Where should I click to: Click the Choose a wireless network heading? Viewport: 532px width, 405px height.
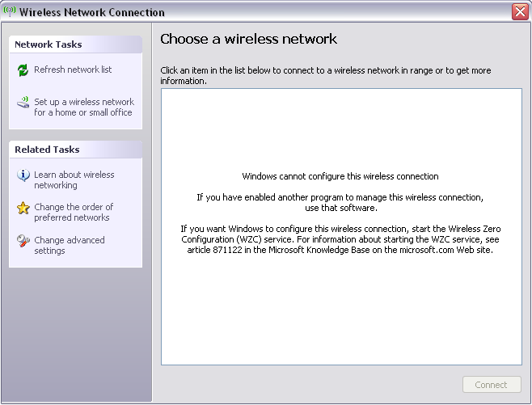point(248,39)
